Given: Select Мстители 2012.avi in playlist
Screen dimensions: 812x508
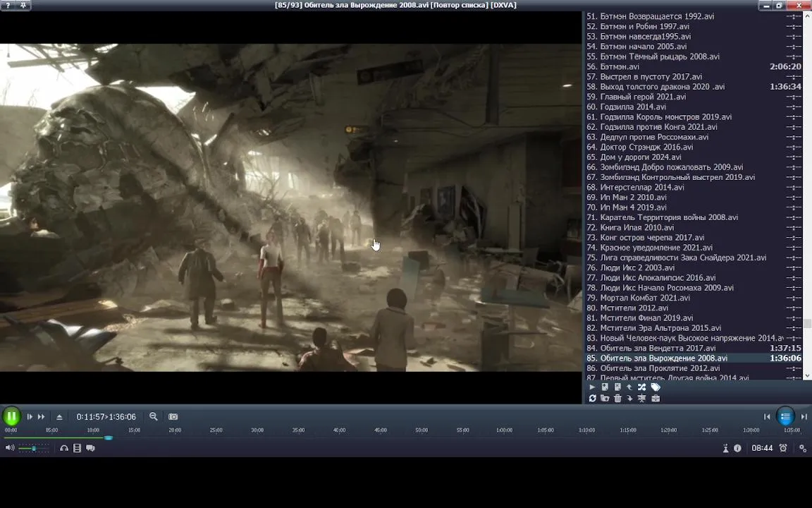Looking at the screenshot, I should pos(694,308).
